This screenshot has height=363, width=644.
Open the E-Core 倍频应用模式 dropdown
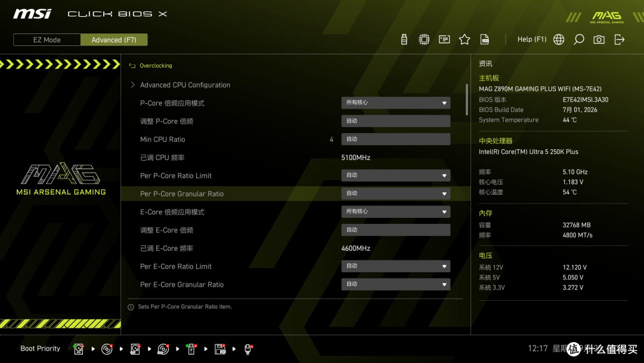pyautogui.click(x=395, y=212)
